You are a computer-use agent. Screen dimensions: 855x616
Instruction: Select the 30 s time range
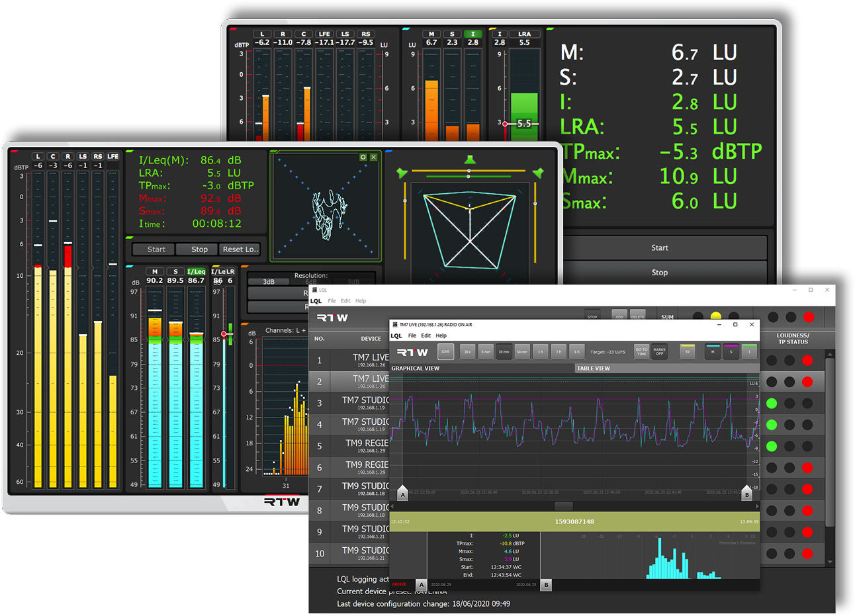click(x=467, y=351)
